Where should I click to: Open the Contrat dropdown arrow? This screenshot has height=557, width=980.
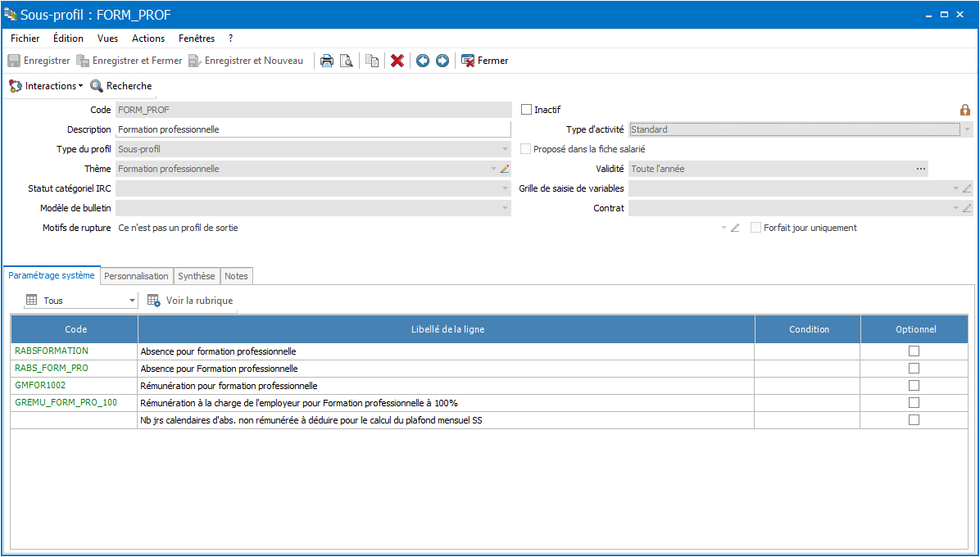click(955, 208)
